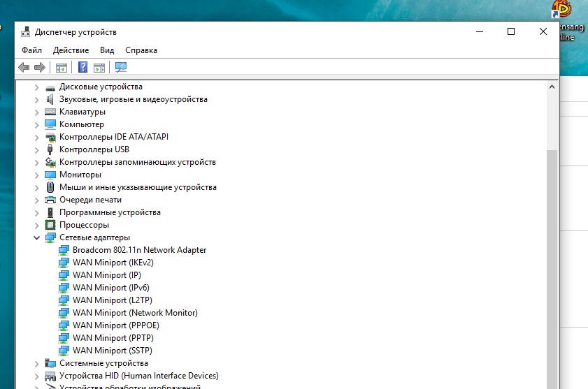
Task: Select WAN Miniport (IPv6)
Action: 111,288
